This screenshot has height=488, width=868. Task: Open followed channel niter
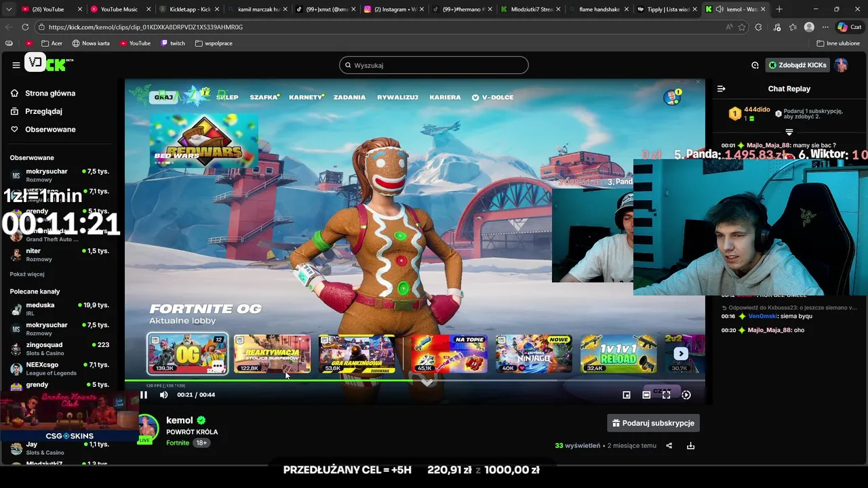tap(61, 254)
